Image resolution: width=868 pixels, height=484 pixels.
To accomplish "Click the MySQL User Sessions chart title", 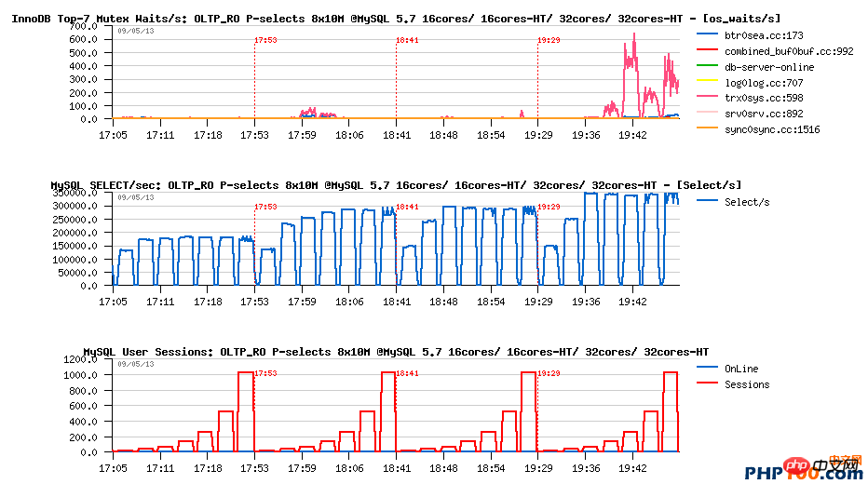I will click(396, 352).
